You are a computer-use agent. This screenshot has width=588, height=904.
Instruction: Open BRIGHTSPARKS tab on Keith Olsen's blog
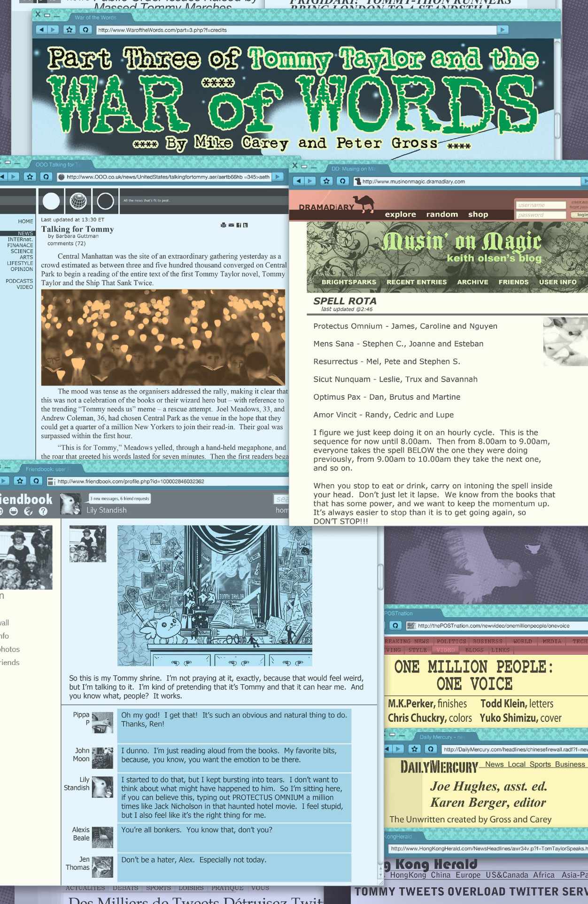point(349,282)
